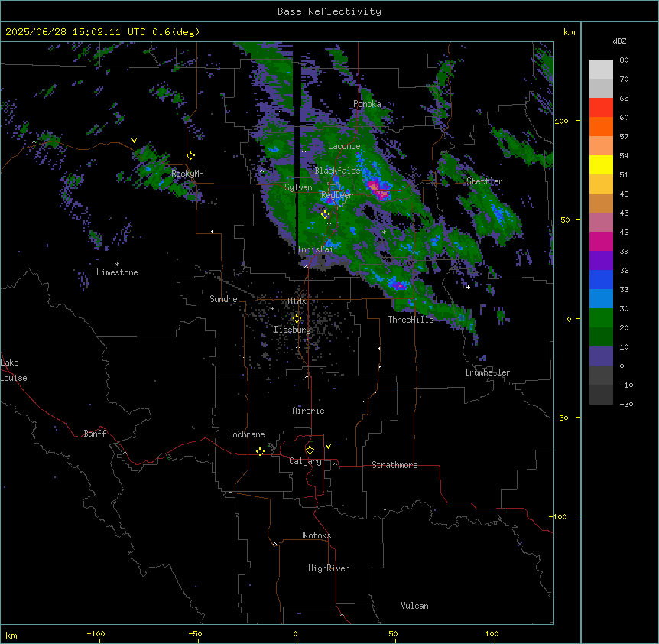Screen dimensions: 659x644
Task: Select the Airdrie label
Action: click(x=308, y=411)
